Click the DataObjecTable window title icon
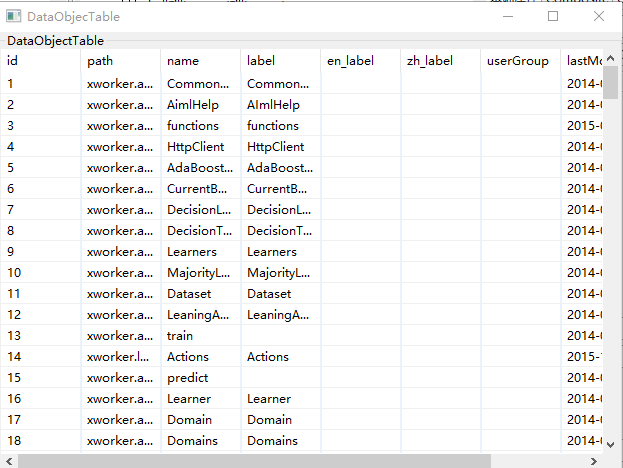The height and width of the screenshot is (468, 623). click(14, 16)
